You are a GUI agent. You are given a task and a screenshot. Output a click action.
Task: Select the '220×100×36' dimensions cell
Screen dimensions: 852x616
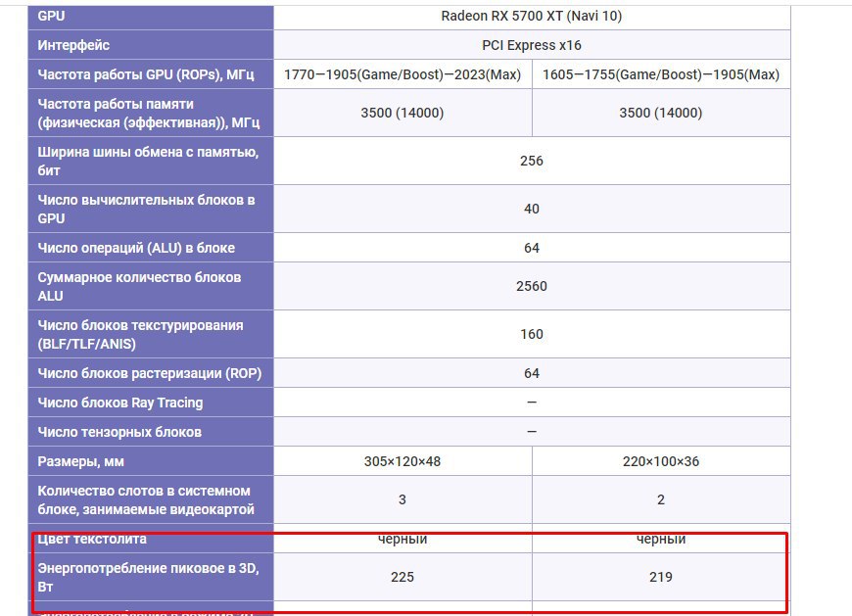tap(661, 461)
